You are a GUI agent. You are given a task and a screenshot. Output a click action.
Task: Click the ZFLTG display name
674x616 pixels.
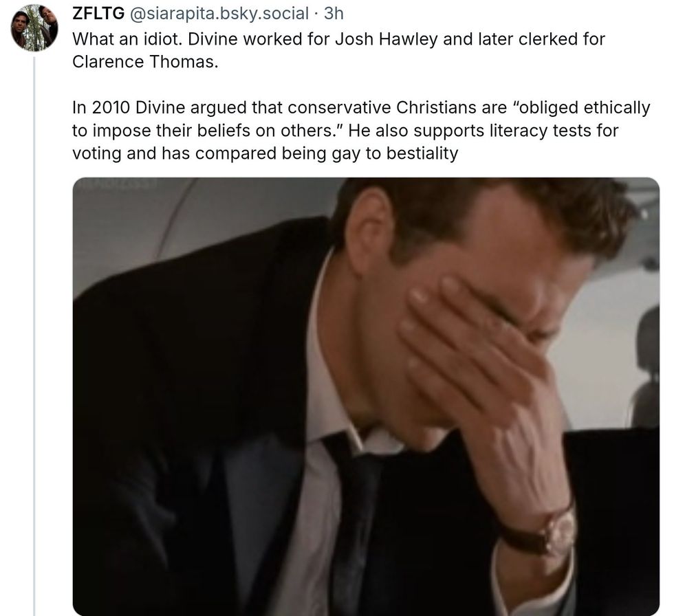pos(98,14)
